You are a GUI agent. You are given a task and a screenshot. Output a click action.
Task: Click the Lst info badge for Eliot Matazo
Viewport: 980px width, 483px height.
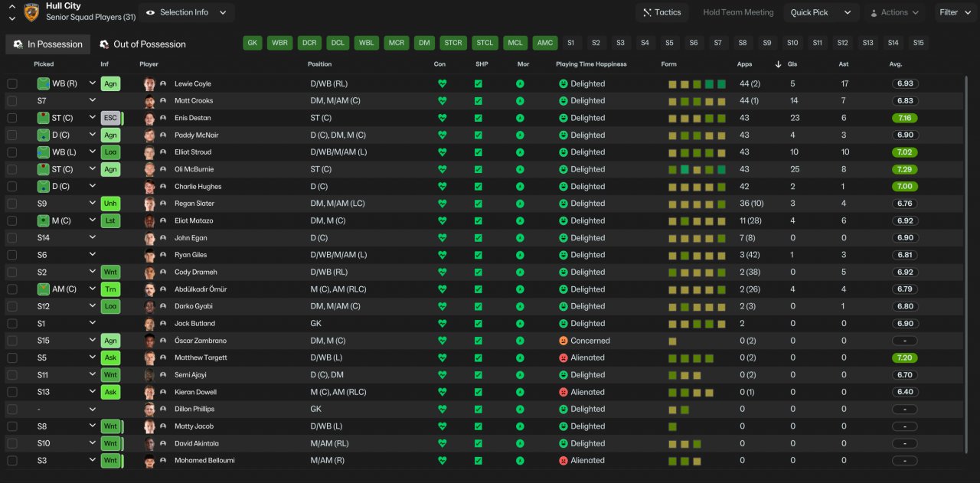[x=111, y=220]
